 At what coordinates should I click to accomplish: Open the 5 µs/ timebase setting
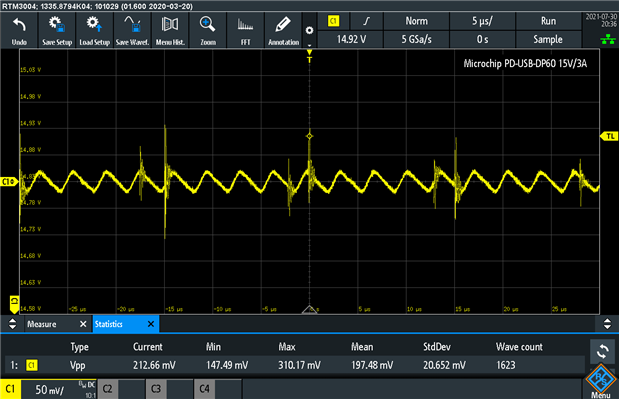pyautogui.click(x=482, y=21)
